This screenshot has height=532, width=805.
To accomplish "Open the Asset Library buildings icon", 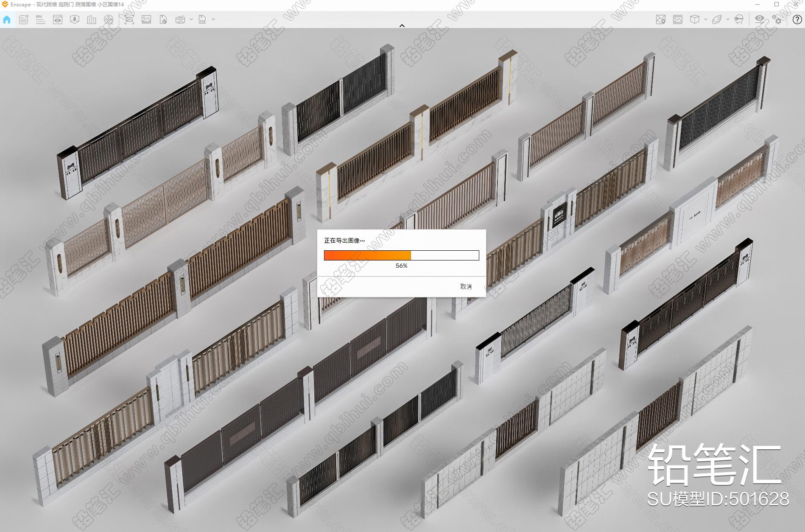I will pos(92,20).
